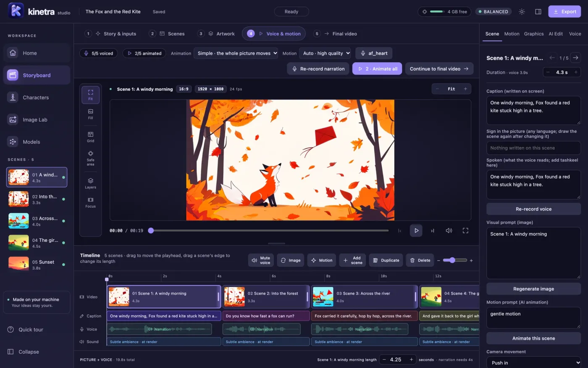This screenshot has width=588, height=368.
Task: Select the Fill view tool
Action: tap(90, 114)
